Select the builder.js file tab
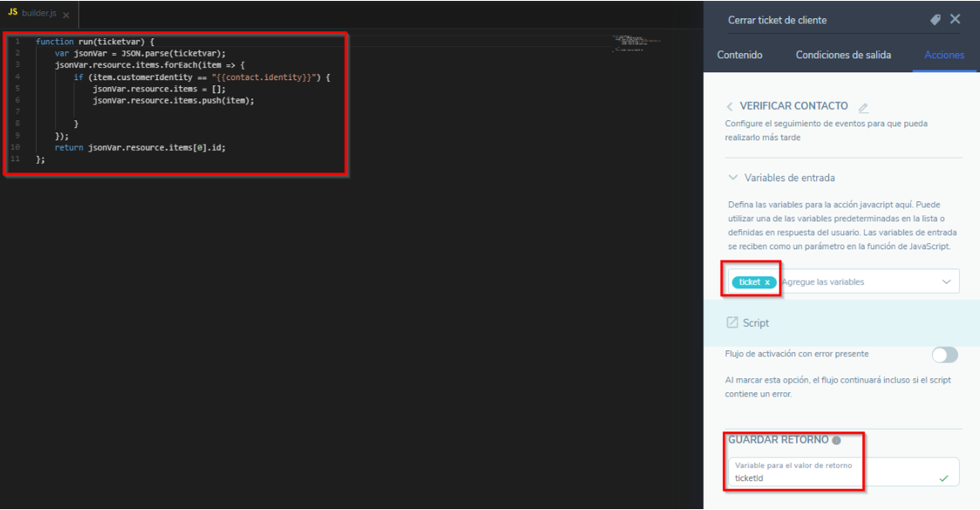This screenshot has width=980, height=510. point(39,14)
